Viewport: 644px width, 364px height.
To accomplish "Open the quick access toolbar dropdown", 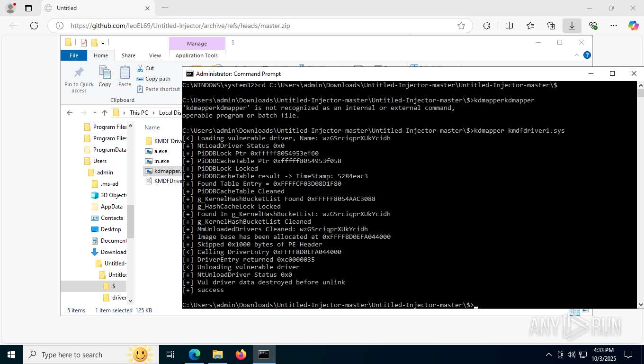I will coord(103,43).
